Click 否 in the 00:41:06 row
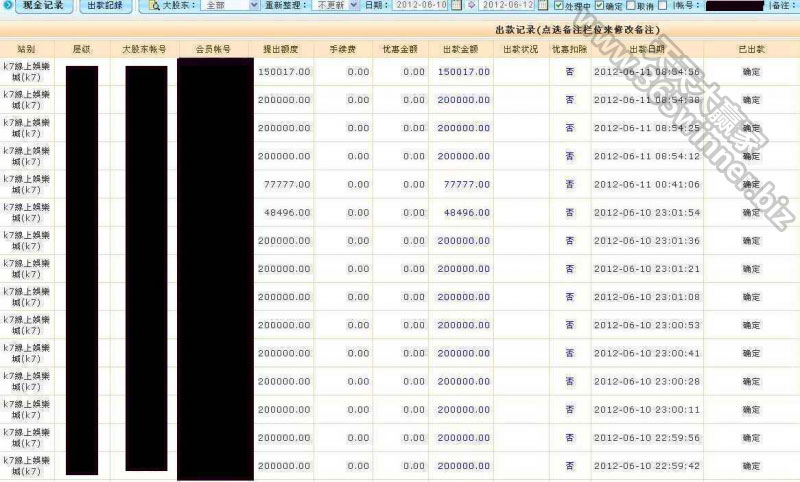The height and width of the screenshot is (482, 800). click(x=570, y=184)
